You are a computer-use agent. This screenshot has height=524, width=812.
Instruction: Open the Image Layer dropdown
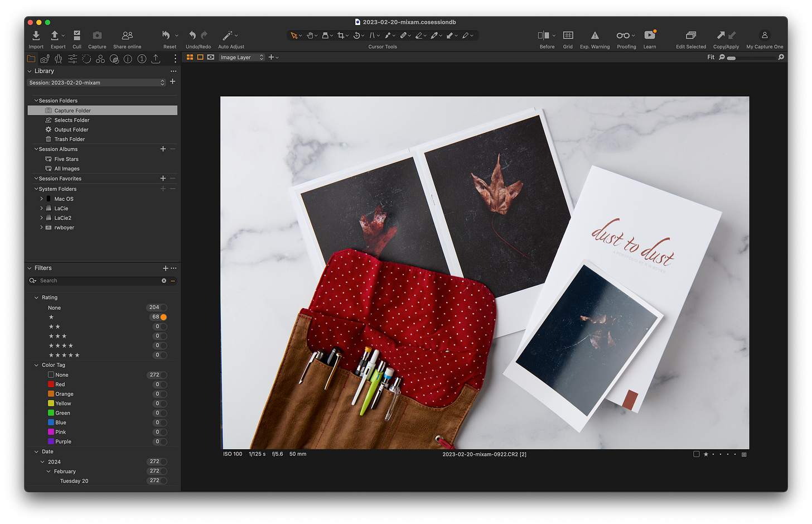pos(242,57)
